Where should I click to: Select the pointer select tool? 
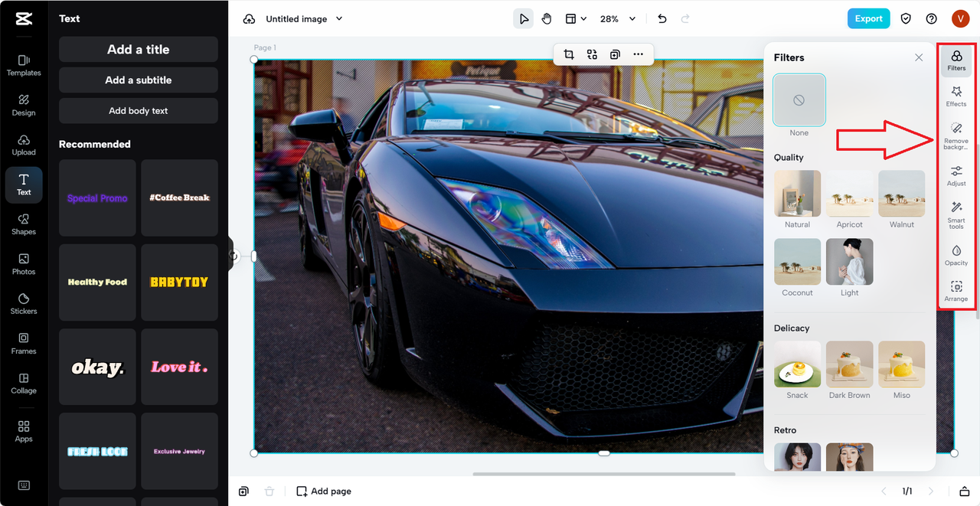523,19
